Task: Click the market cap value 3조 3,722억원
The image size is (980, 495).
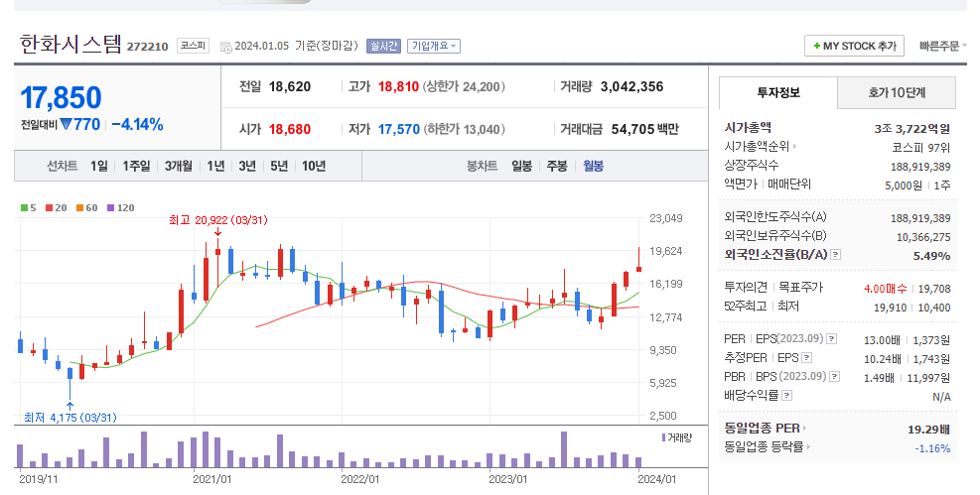Action: (x=911, y=129)
